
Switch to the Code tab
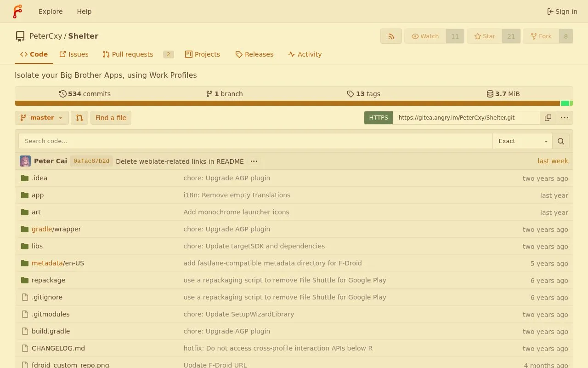click(34, 54)
